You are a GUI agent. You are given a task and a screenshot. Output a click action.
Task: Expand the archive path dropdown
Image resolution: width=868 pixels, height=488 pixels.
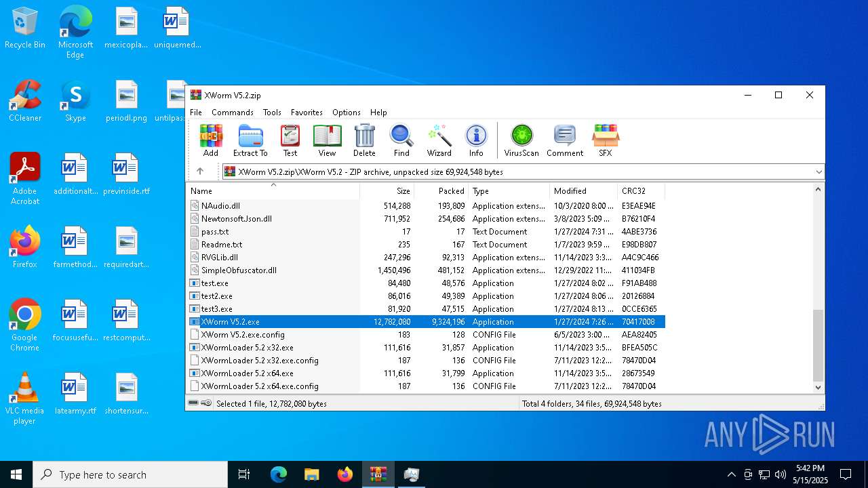tap(818, 172)
